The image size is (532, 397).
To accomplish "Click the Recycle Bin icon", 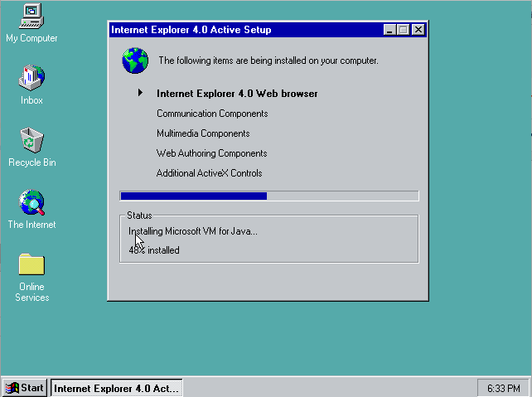I will click(x=31, y=140).
